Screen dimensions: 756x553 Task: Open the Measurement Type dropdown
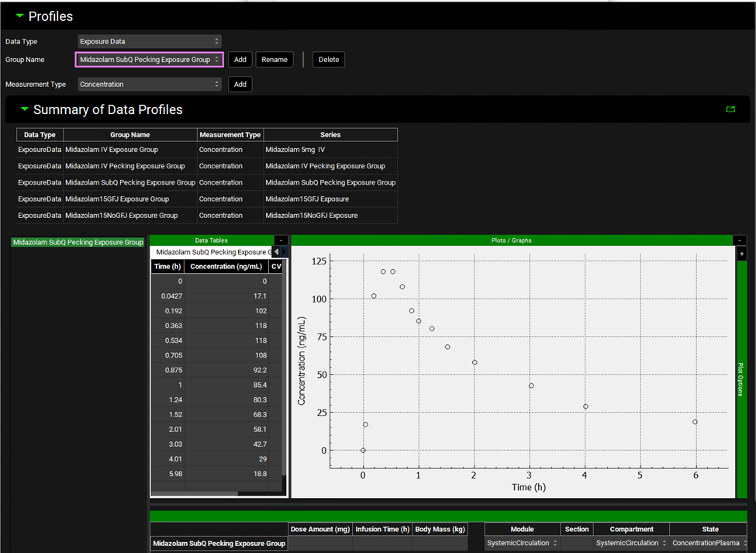coord(150,85)
